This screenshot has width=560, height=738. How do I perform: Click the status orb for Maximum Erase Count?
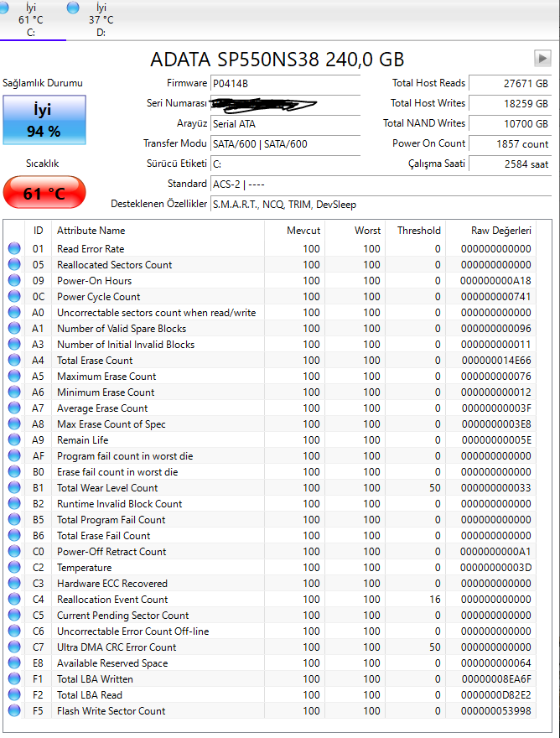(x=14, y=376)
